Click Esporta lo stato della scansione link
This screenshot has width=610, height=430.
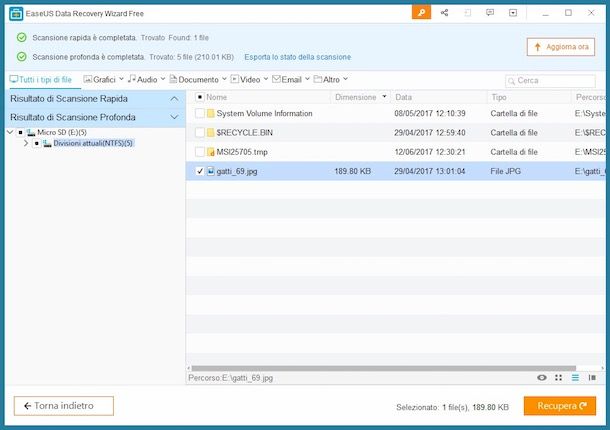click(x=298, y=57)
